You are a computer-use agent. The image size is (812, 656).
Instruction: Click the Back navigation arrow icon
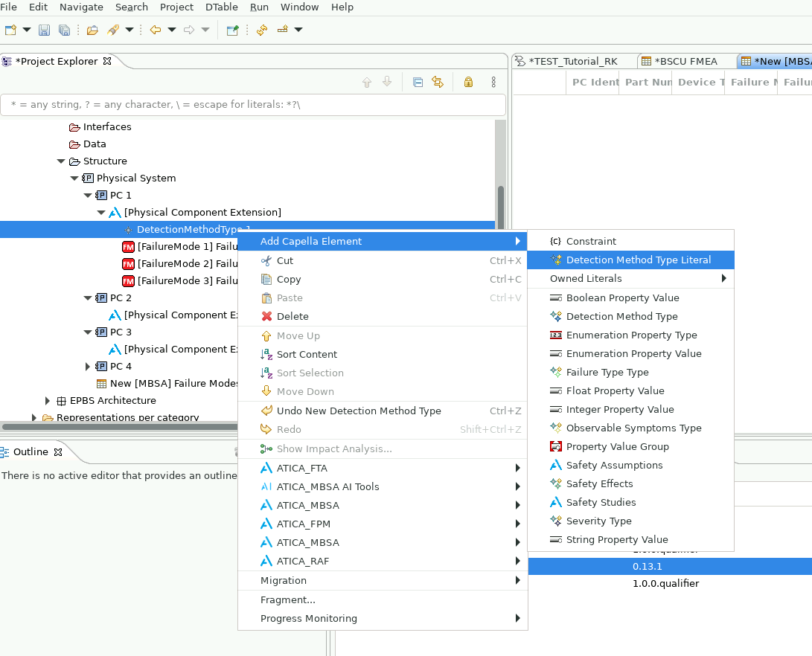point(156,30)
